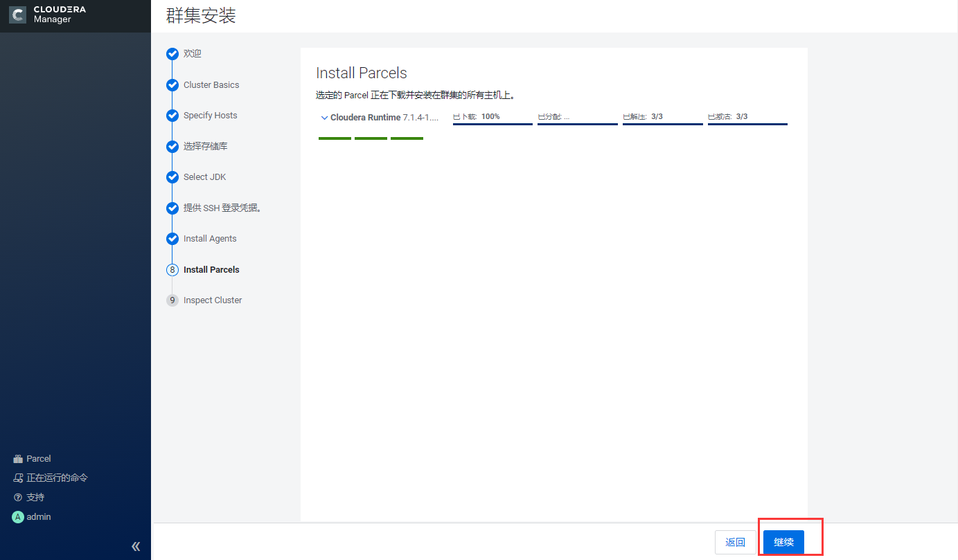Click the 继续 continue button

(x=784, y=543)
